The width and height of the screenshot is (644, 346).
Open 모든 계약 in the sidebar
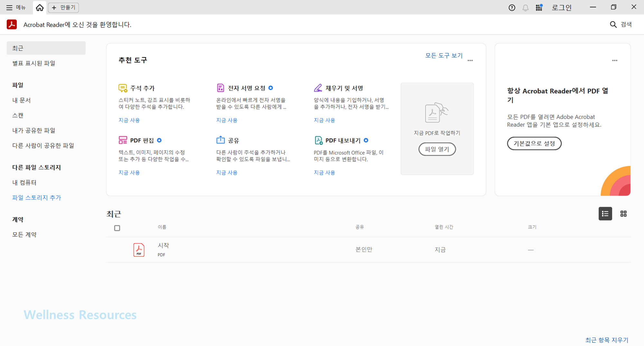pyautogui.click(x=24, y=235)
